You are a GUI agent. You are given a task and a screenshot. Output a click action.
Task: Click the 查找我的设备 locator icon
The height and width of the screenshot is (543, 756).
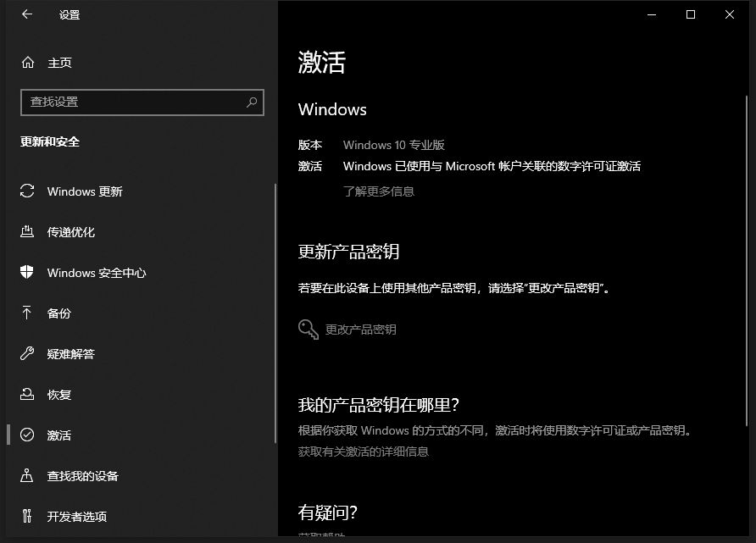click(27, 475)
